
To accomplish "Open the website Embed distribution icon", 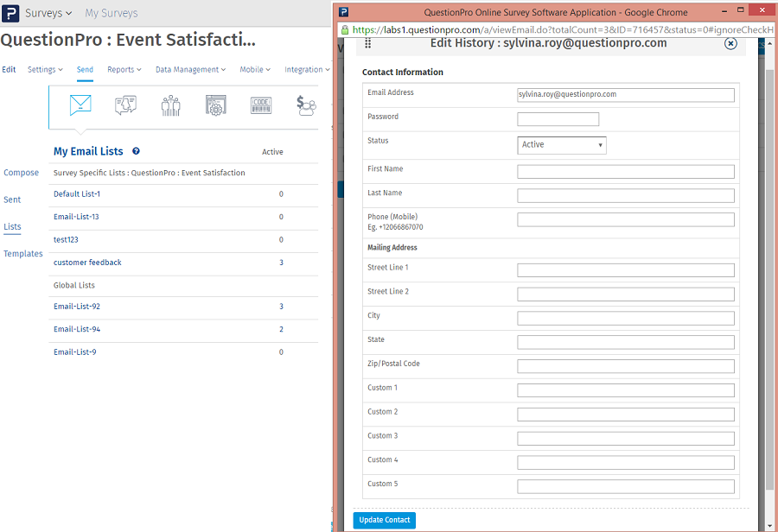I will click(214, 104).
